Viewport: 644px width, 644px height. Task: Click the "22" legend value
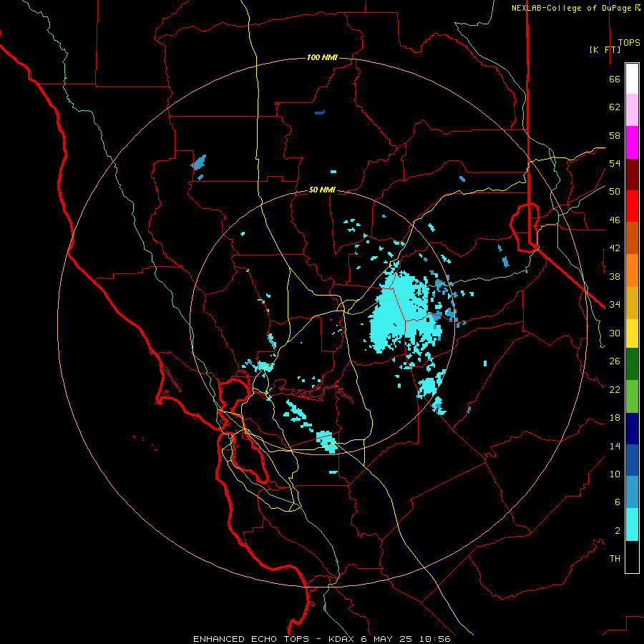coord(615,390)
